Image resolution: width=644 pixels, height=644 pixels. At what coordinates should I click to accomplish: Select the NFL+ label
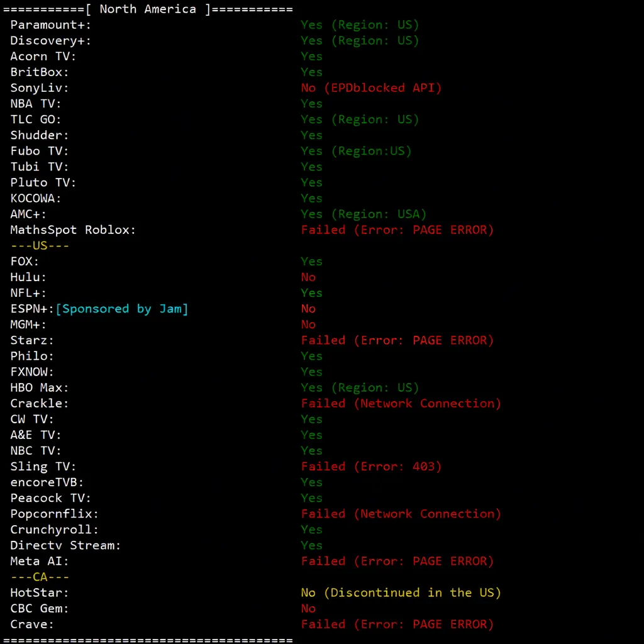point(28,293)
